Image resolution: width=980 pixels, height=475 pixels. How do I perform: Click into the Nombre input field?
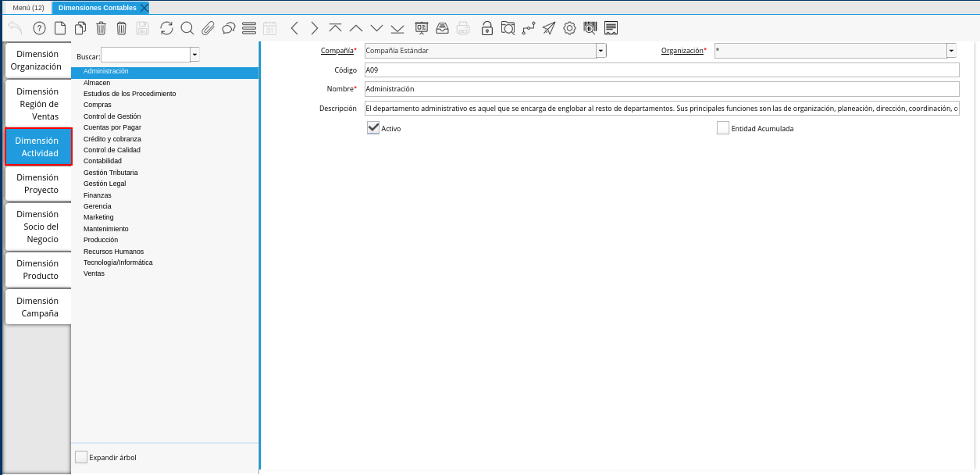click(661, 89)
